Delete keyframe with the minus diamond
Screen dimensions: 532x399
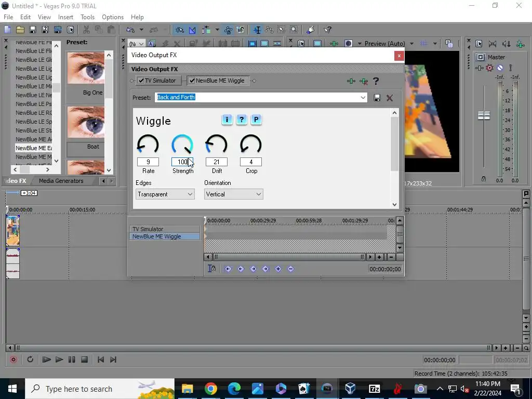(290, 269)
